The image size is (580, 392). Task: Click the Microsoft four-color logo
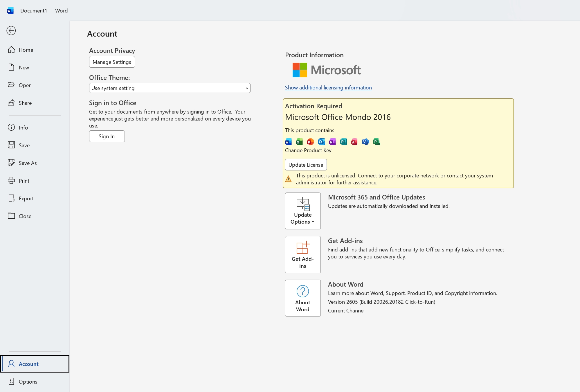point(300,70)
